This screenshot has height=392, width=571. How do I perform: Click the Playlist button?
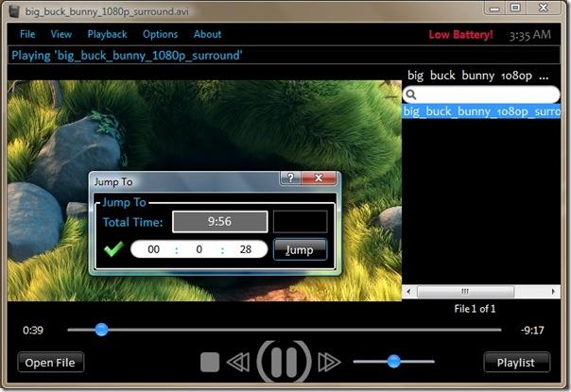tap(516, 363)
